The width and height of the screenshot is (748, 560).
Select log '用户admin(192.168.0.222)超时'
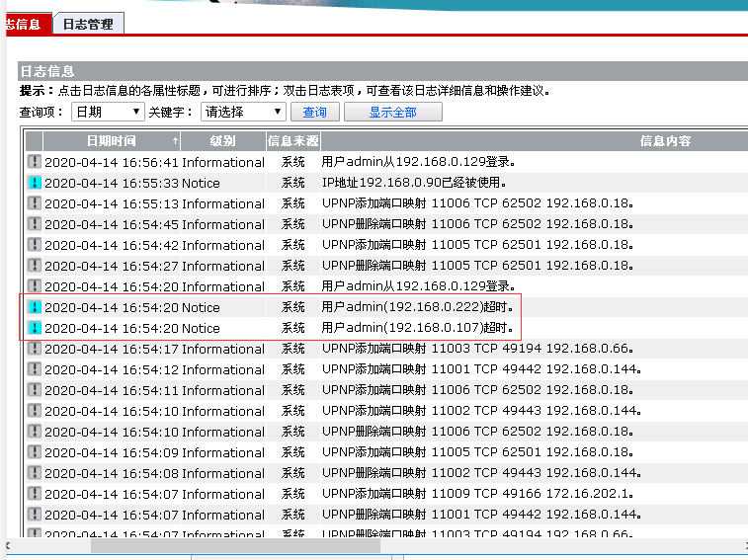click(417, 307)
